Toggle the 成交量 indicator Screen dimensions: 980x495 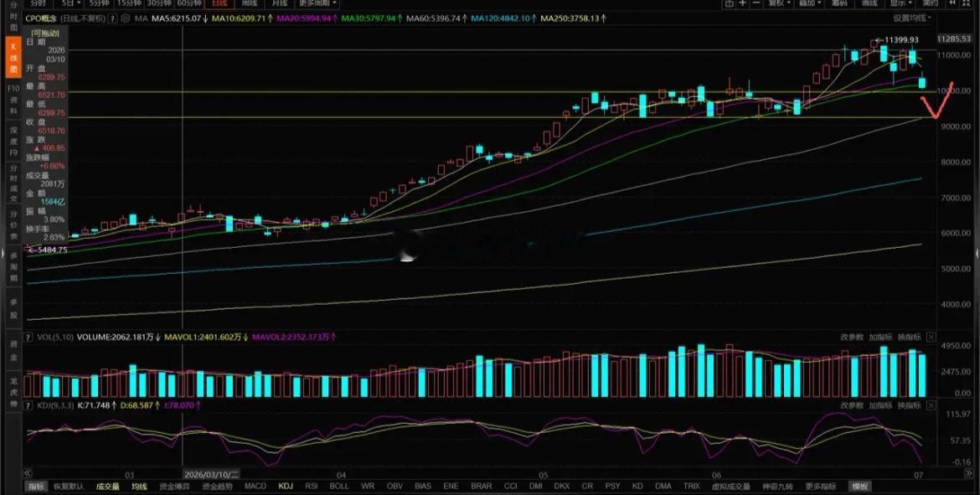pos(107,487)
